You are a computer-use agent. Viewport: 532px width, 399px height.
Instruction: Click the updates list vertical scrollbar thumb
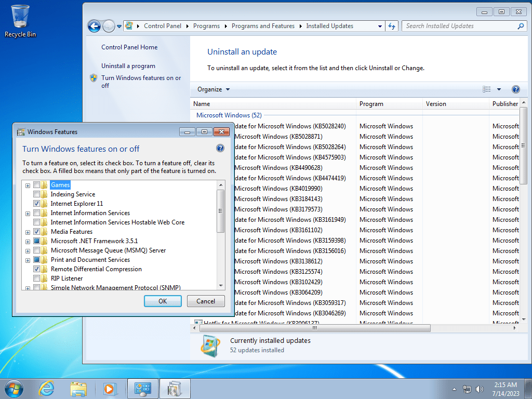[523, 146]
